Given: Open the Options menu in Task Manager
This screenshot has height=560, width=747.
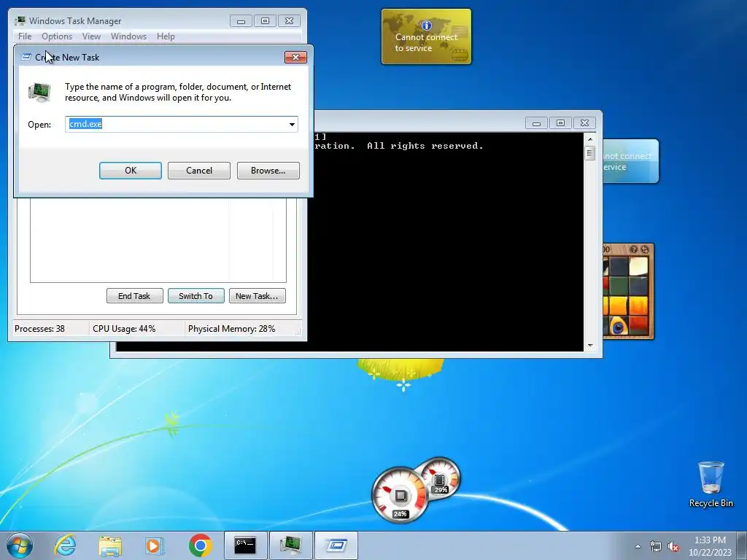Looking at the screenshot, I should [57, 36].
